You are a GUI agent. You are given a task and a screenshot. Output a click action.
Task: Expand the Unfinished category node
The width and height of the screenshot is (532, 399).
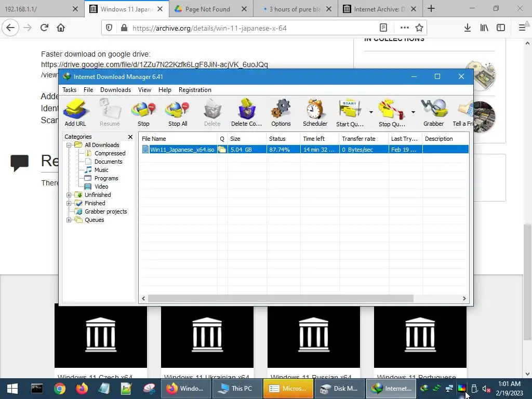click(69, 195)
